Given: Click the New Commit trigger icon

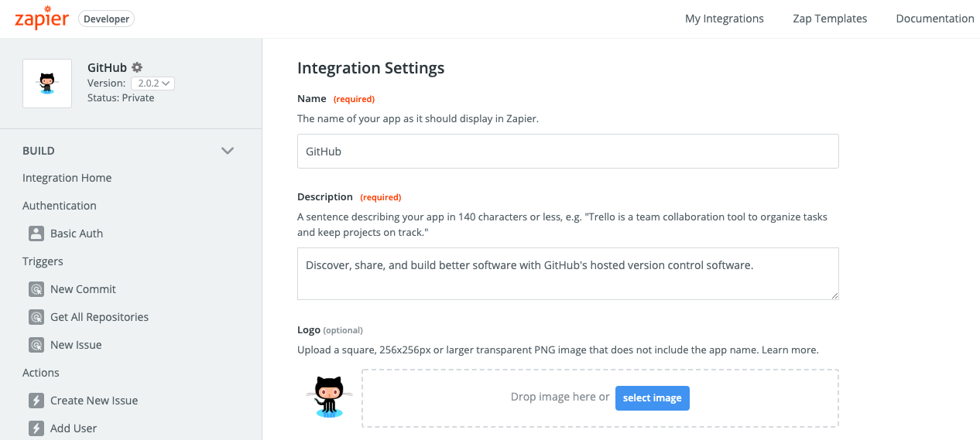Looking at the screenshot, I should [x=36, y=289].
